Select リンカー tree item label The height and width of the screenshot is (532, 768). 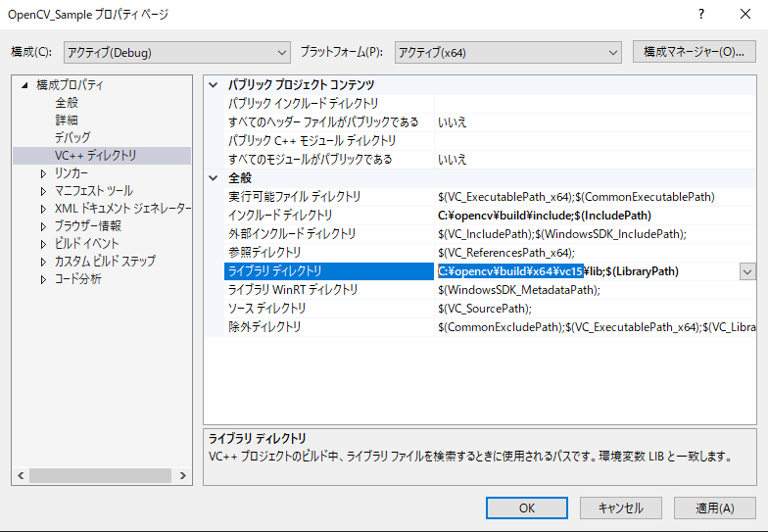(72, 172)
